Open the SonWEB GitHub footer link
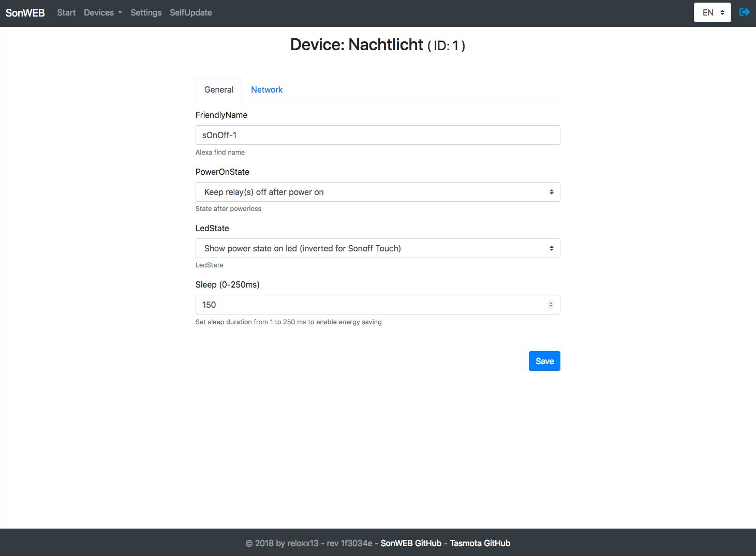This screenshot has height=556, width=756. (x=411, y=543)
